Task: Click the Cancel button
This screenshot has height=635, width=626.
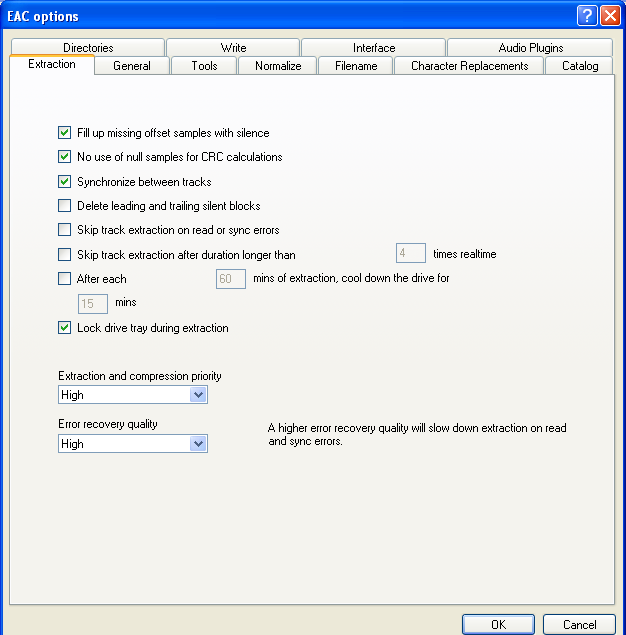Action: 579,624
